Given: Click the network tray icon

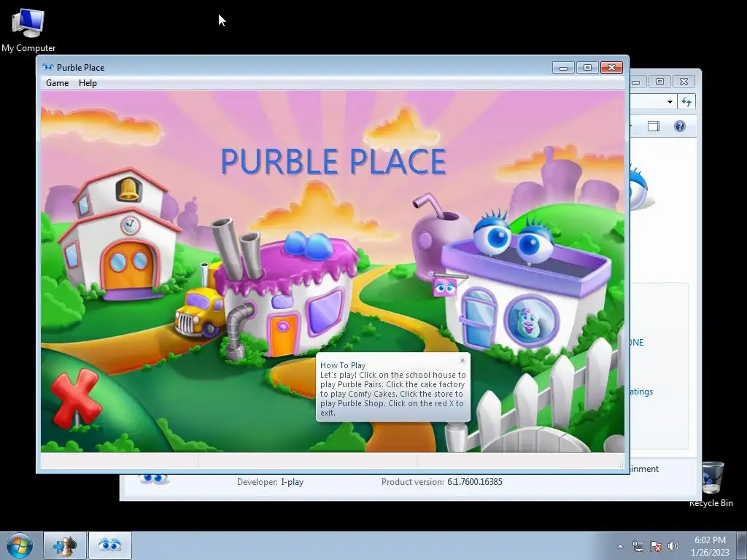Looking at the screenshot, I should (x=638, y=546).
